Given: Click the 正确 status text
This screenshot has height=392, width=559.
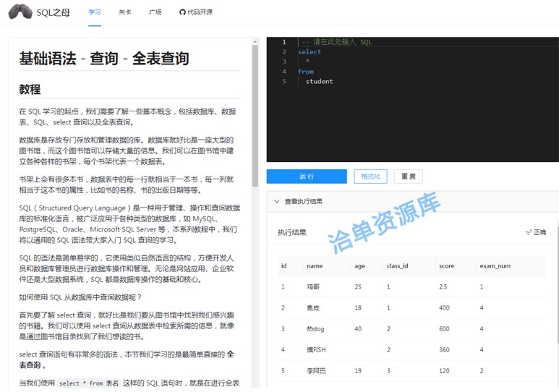Looking at the screenshot, I should click(x=539, y=232).
